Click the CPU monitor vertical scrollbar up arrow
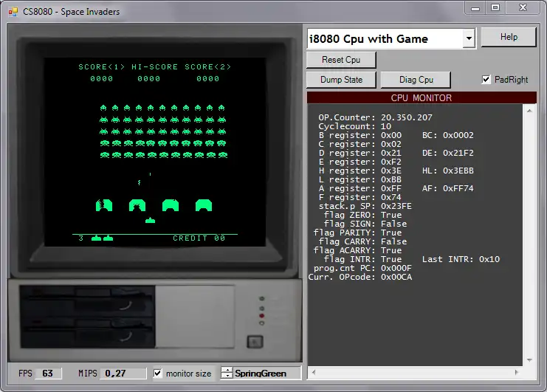547x392 pixels. click(529, 111)
